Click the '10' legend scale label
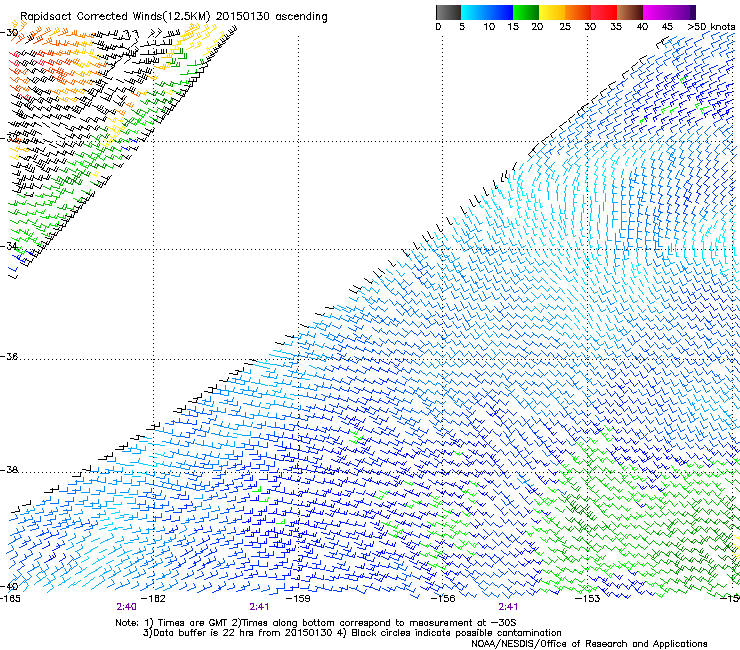 (489, 27)
